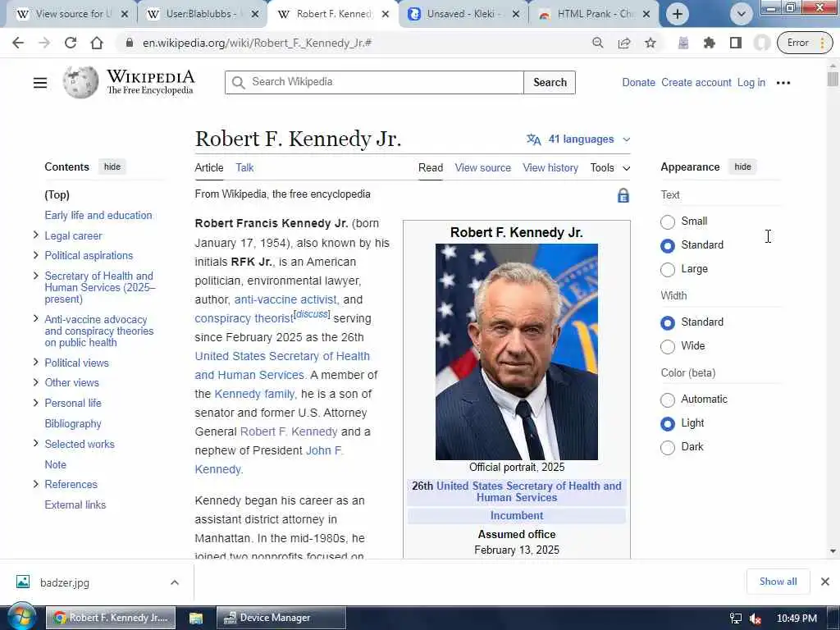
Task: Select Standard width option
Action: (x=668, y=322)
